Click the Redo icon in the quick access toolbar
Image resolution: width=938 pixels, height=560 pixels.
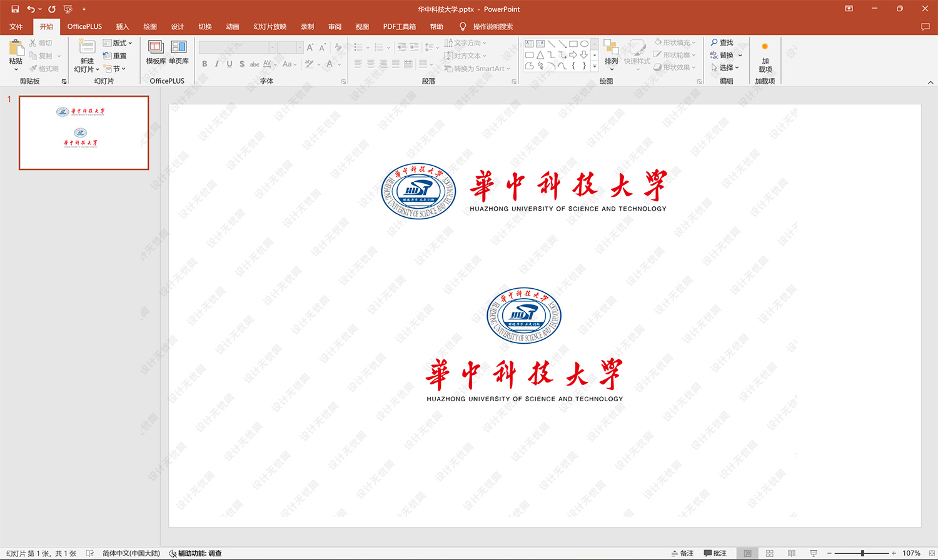(x=52, y=9)
